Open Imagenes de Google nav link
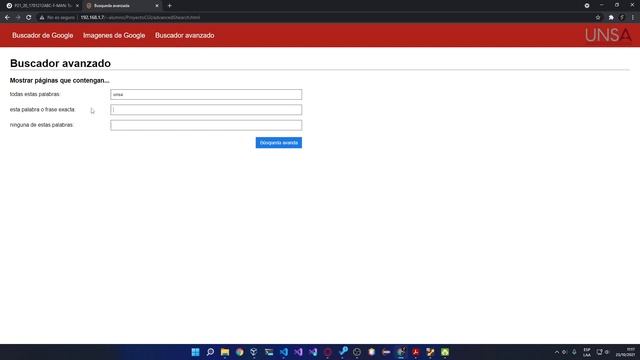 (114, 36)
